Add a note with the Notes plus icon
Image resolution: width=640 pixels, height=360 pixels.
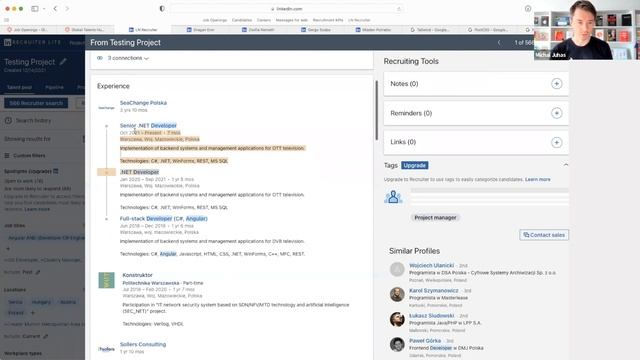[x=556, y=84]
